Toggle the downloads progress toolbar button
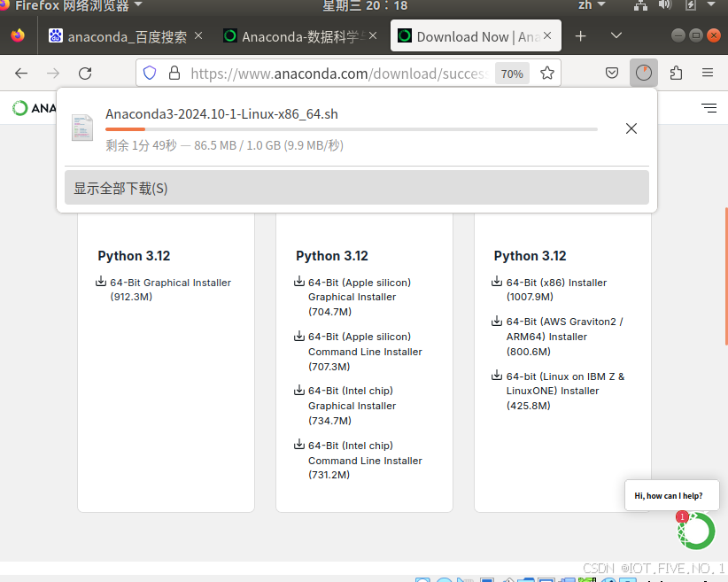This screenshot has height=582, width=728. coord(644,73)
